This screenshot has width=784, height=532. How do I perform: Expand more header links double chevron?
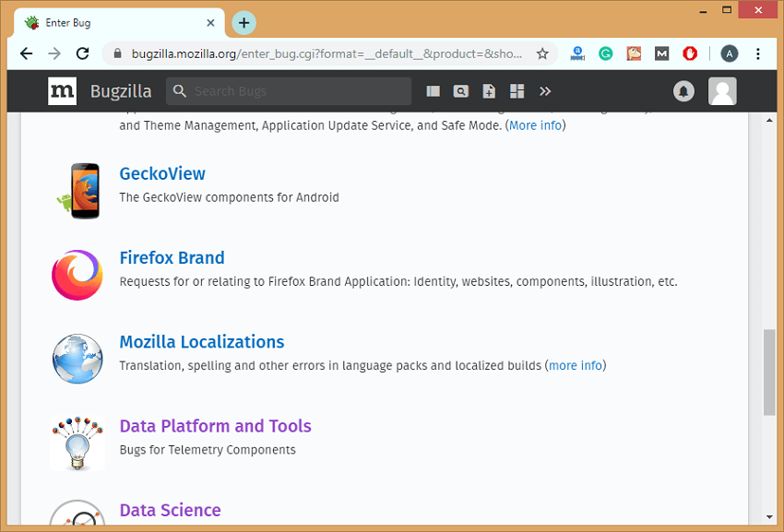click(545, 91)
